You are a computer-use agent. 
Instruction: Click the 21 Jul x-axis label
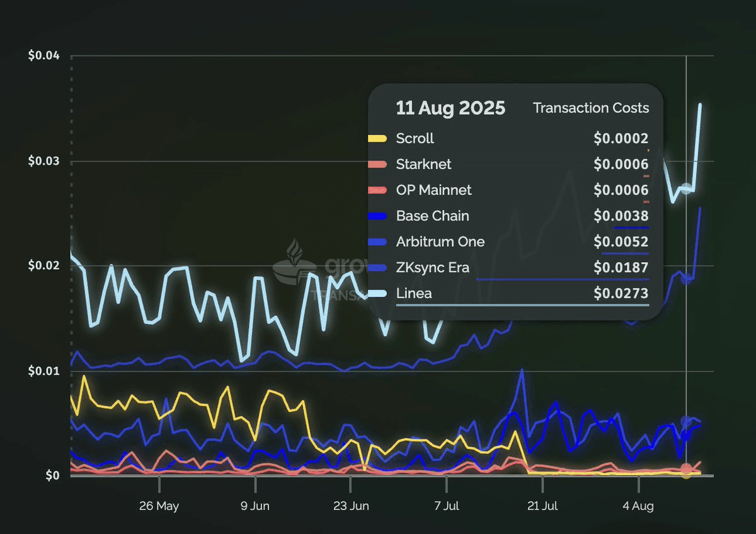(542, 506)
